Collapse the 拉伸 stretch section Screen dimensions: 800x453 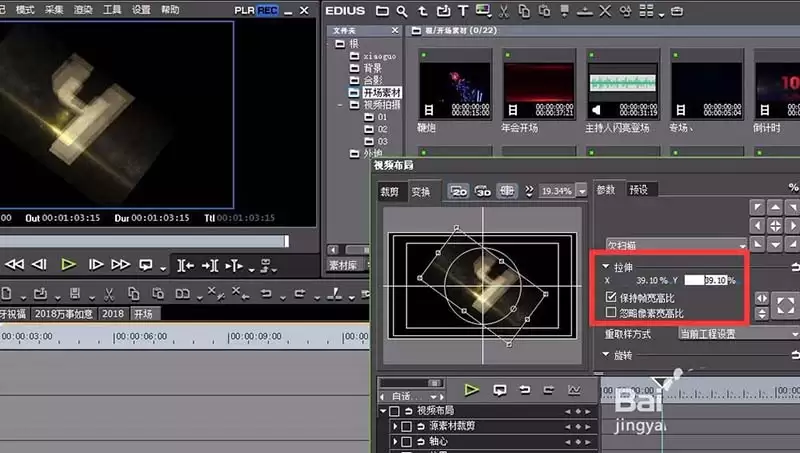[x=606, y=266]
